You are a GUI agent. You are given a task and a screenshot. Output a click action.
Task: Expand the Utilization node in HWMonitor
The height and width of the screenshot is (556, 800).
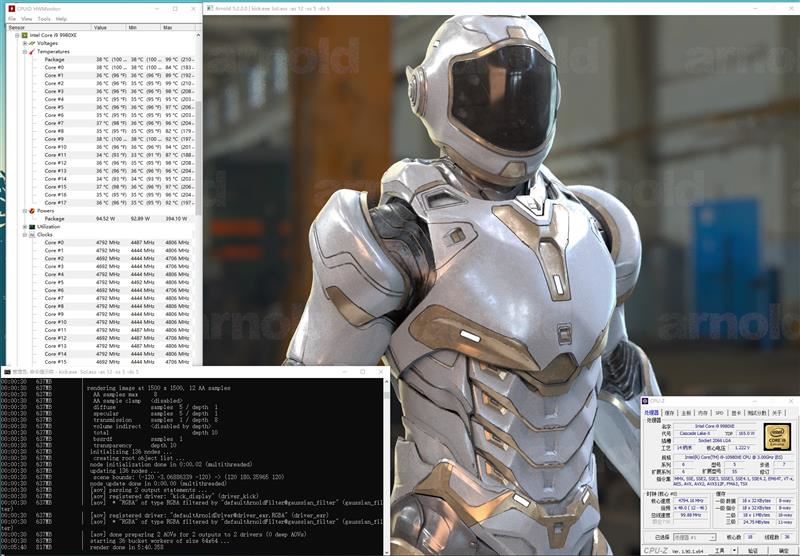pos(24,226)
